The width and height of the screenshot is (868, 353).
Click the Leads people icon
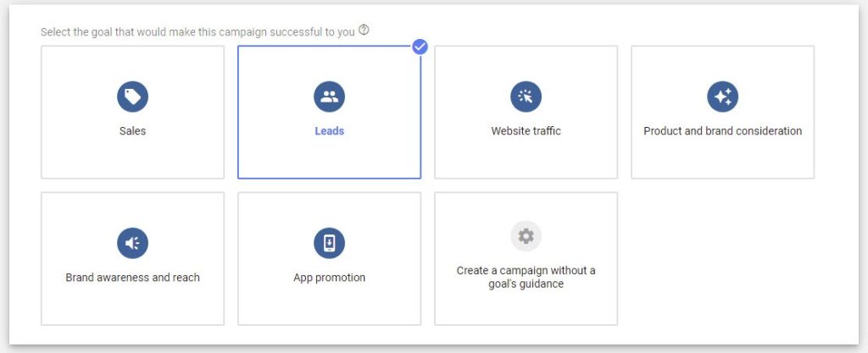(x=329, y=97)
